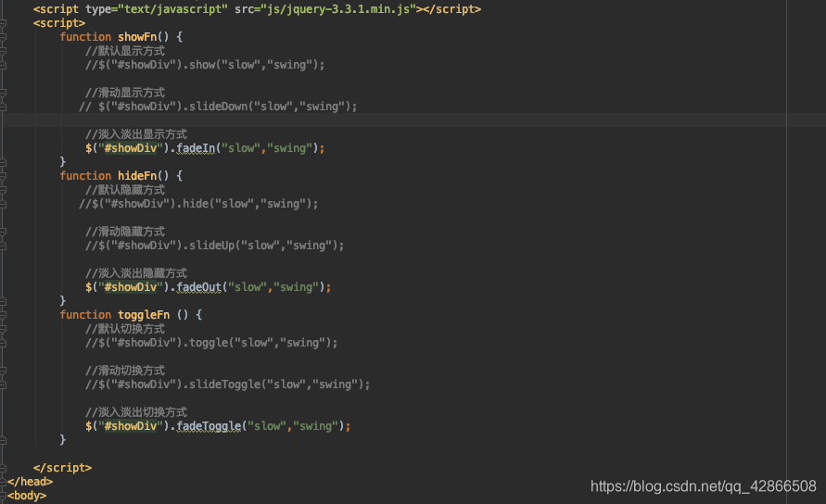This screenshot has height=504, width=826.
Task: Click the </head> closing tag
Action: (x=30, y=482)
